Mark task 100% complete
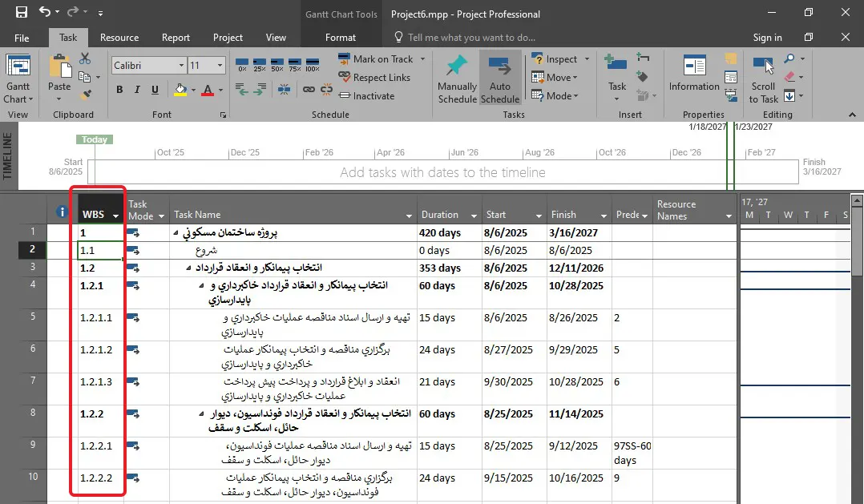This screenshot has width=864, height=504. [x=313, y=65]
